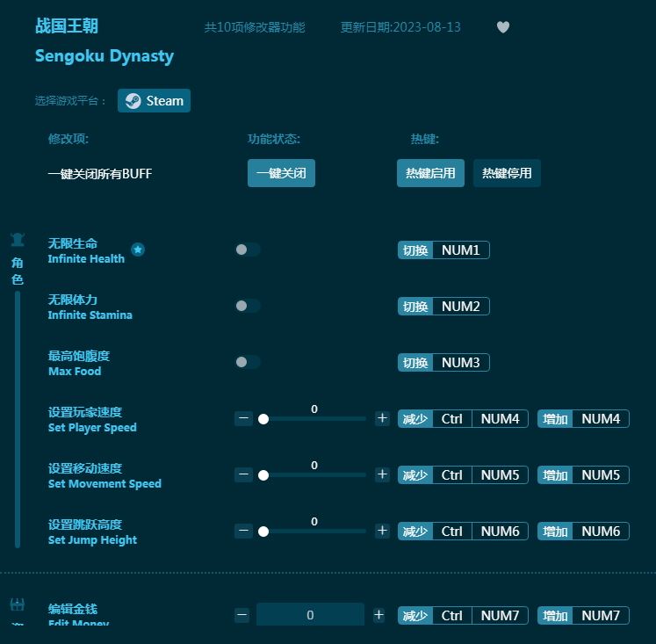656x644 pixels.
Task: Click the 一键关闭所有BUFF label
Action: [x=100, y=173]
